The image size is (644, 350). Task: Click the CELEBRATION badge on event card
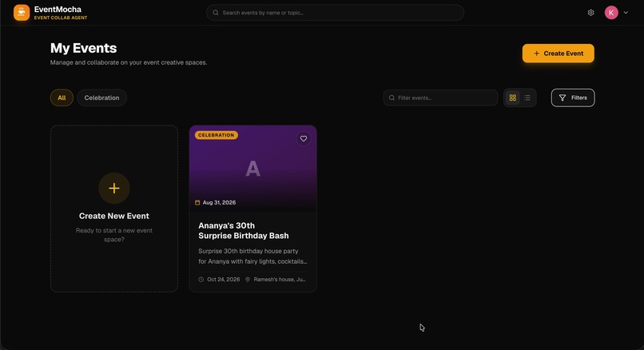(x=216, y=135)
